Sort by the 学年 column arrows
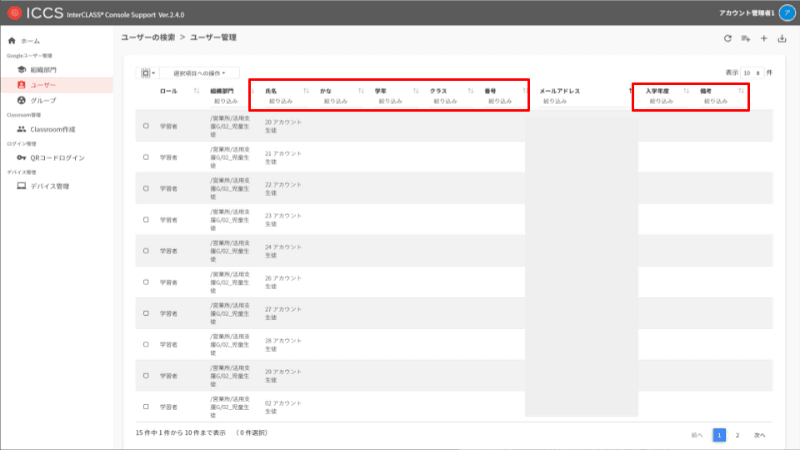Image resolution: width=800 pixels, height=450 pixels. pyautogui.click(x=416, y=91)
